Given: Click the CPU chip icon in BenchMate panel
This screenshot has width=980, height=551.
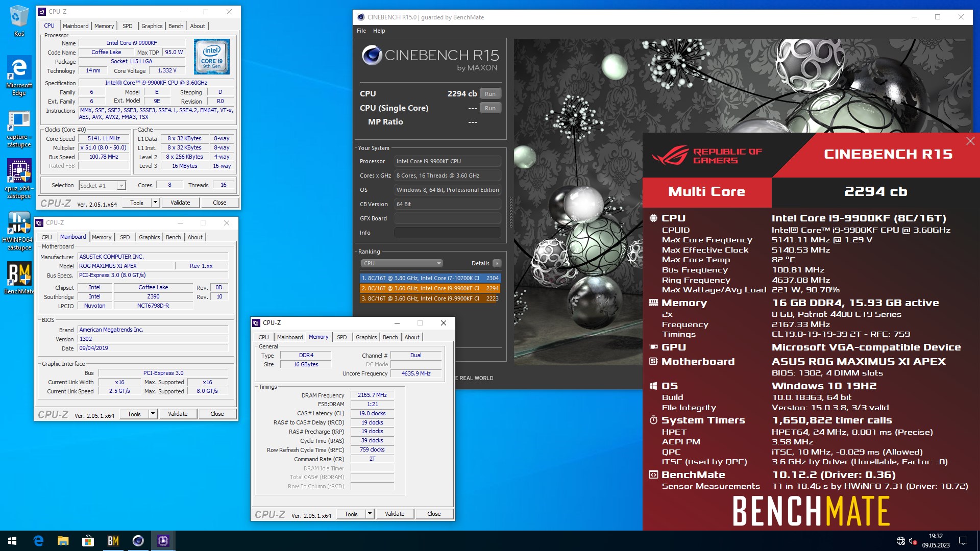Looking at the screenshot, I should (653, 218).
